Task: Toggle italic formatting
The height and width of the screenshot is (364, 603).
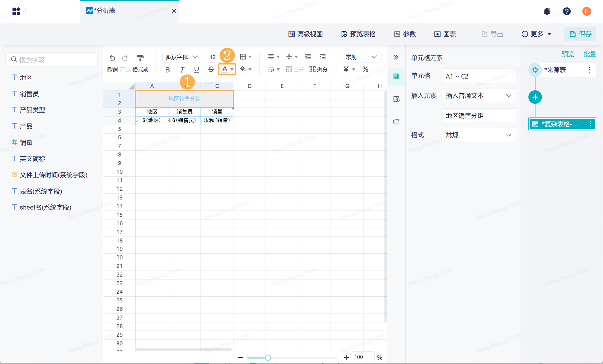Action: 182,69
